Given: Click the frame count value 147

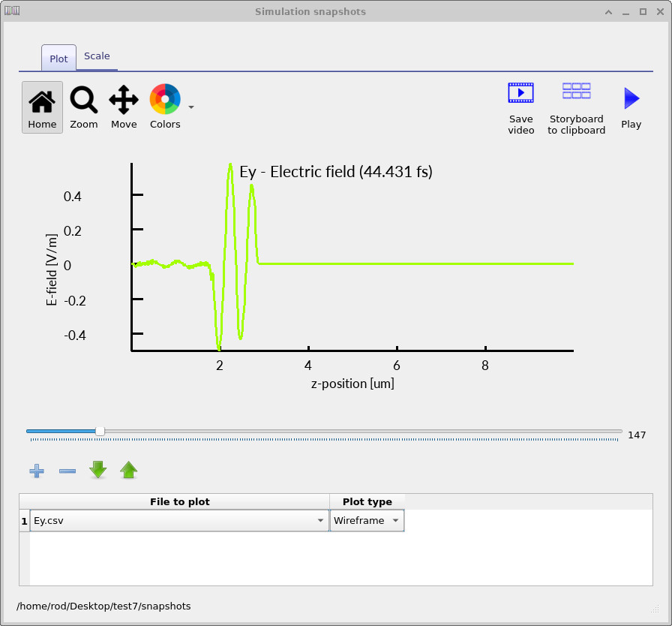Looking at the screenshot, I should point(637,435).
